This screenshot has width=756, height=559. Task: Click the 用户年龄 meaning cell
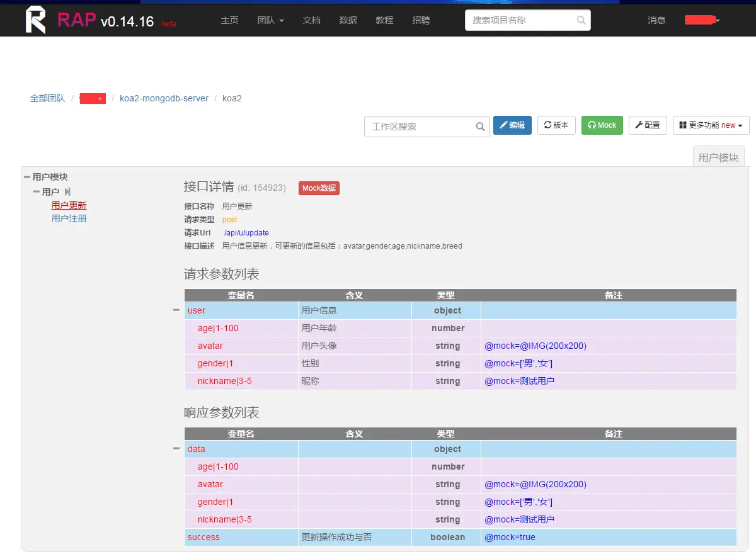click(355, 328)
